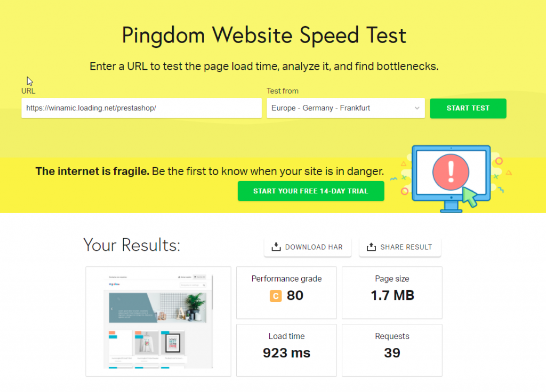The width and height of the screenshot is (546, 392).
Task: Focus the URL input containing winamic.loading.net
Action: coord(141,108)
